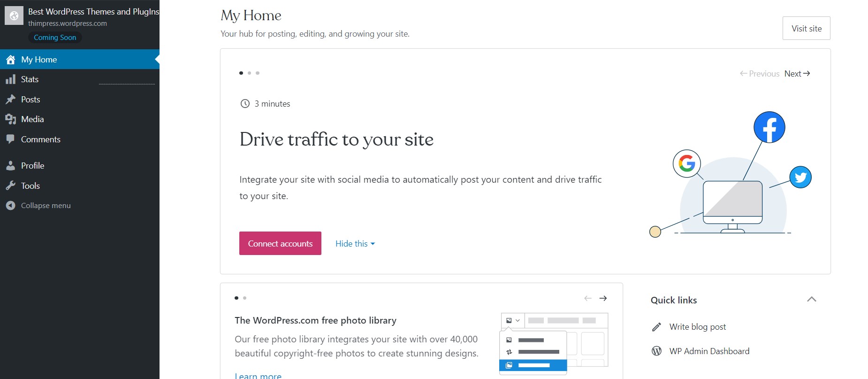Select the third dot in the task card pager
This screenshot has width=868, height=379.
(258, 73)
